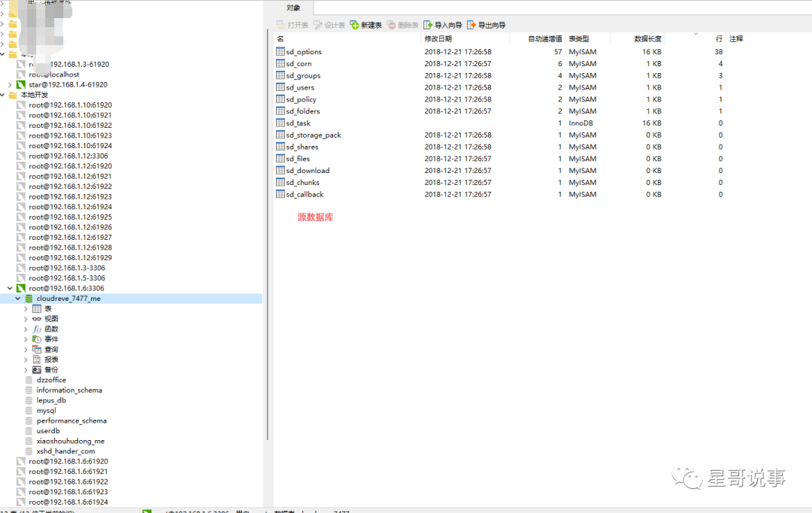Image resolution: width=812 pixels, height=513 pixels.
Task: Collapse the root@192.168.1.6:3306 connection
Action: pyautogui.click(x=10, y=288)
